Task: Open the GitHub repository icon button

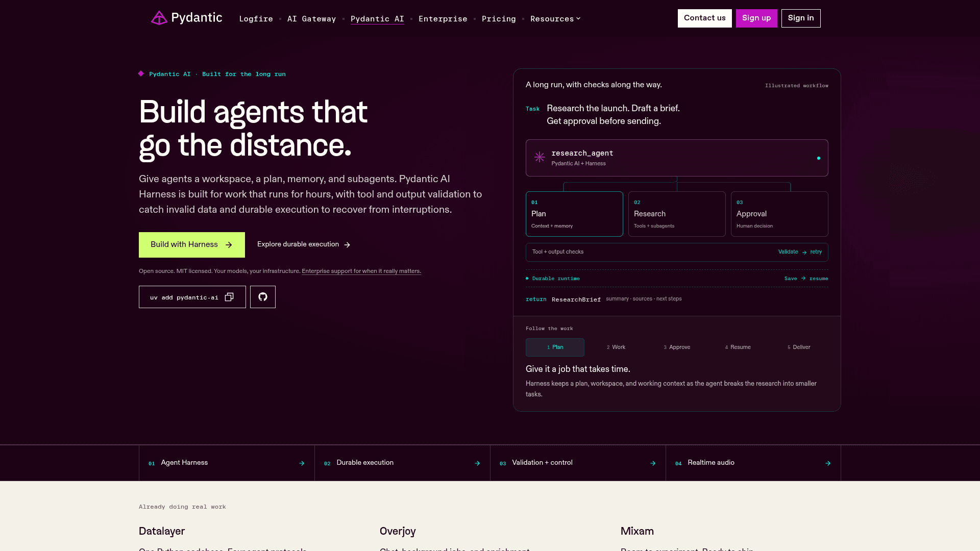Action: (x=263, y=297)
